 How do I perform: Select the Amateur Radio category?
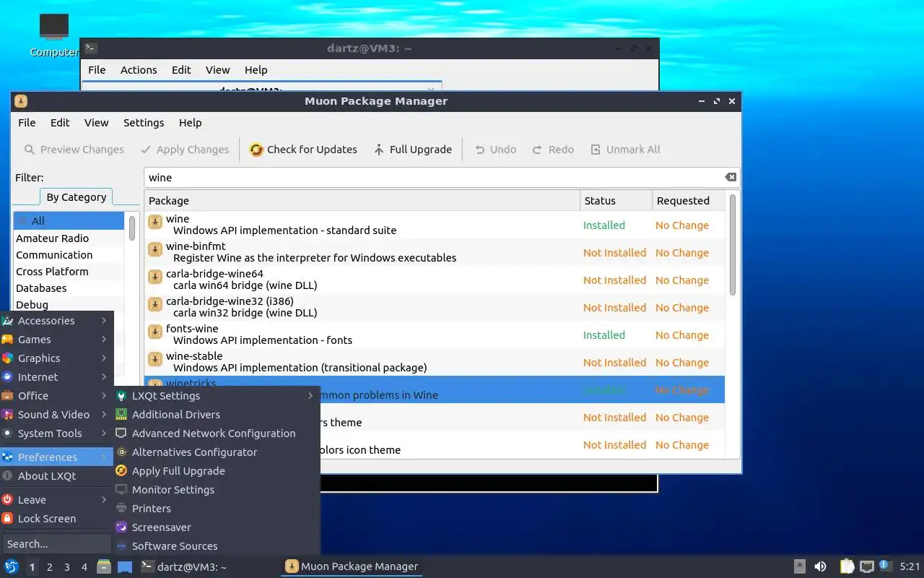click(x=69, y=238)
